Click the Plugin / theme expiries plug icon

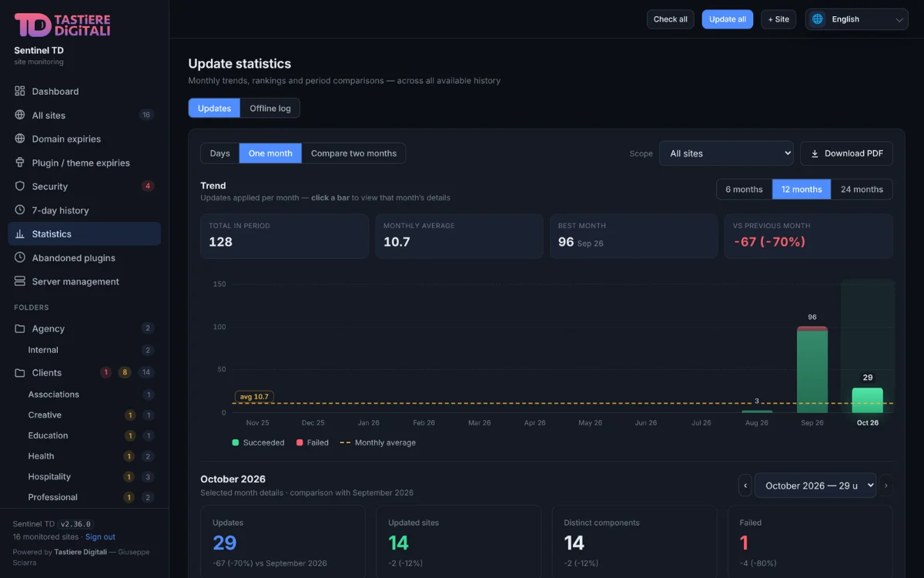tap(20, 163)
